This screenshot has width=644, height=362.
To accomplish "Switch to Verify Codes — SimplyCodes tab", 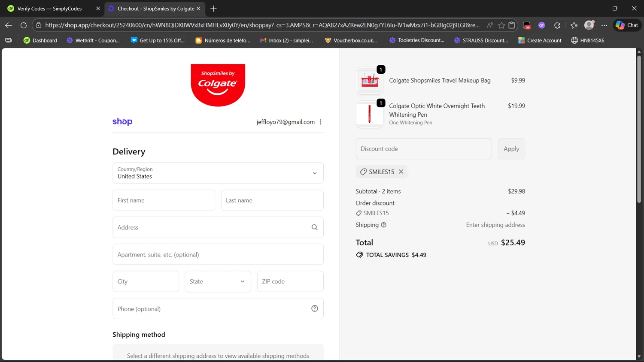I will click(x=49, y=9).
